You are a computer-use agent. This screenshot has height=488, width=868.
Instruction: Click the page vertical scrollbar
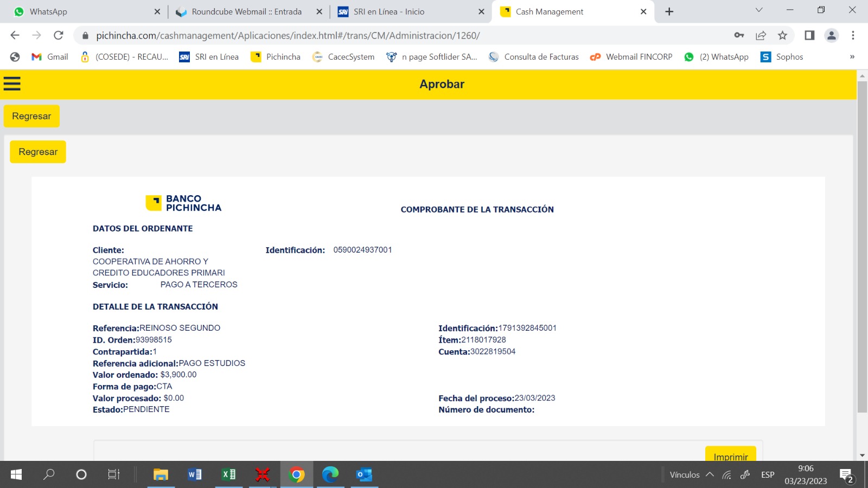[862, 244]
